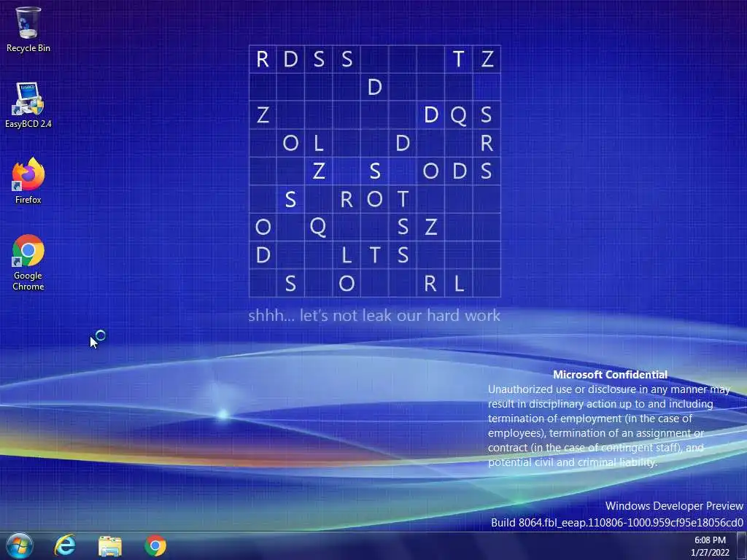The height and width of the screenshot is (560, 747).
Task: Launch Internet Explorer from the taskbar
Action: click(x=65, y=545)
